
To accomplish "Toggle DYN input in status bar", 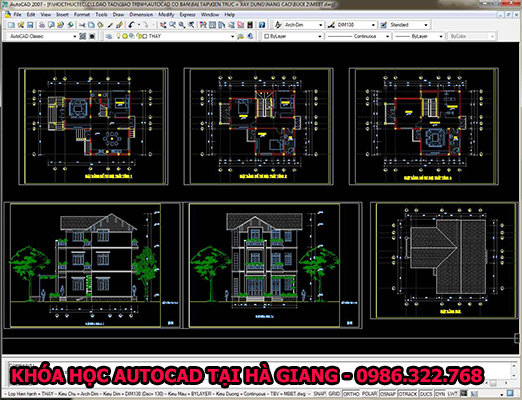I will (x=440, y=394).
